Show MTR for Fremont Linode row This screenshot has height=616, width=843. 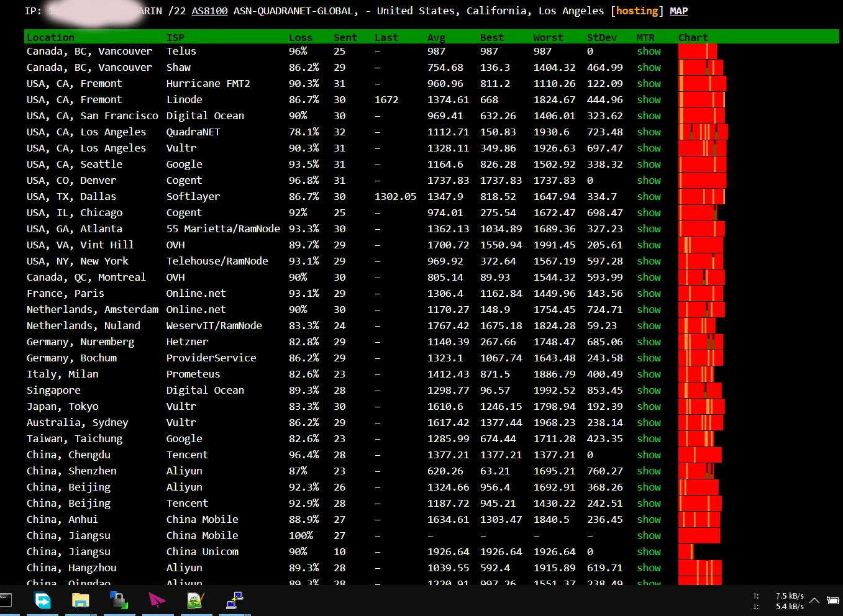pos(649,100)
